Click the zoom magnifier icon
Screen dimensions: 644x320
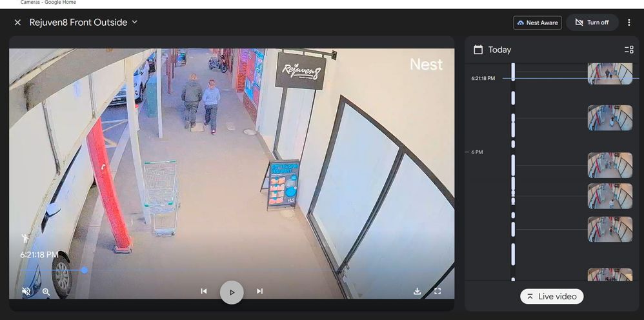point(46,292)
